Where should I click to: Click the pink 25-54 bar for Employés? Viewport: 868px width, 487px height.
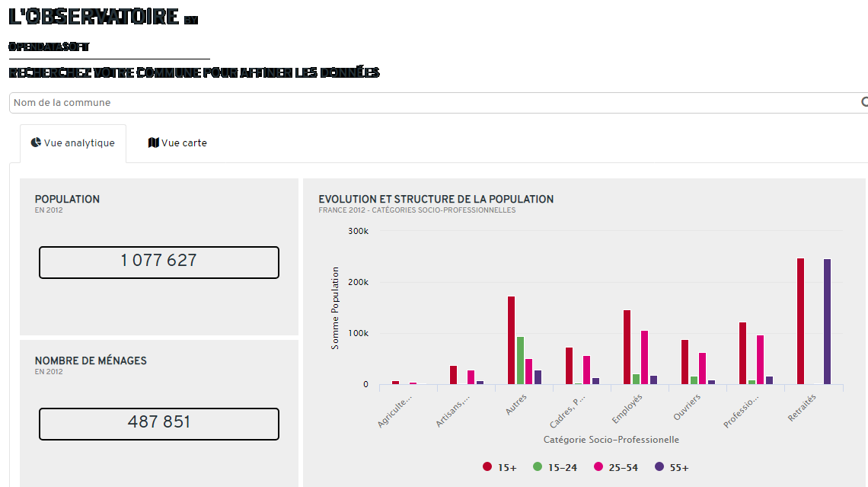click(644, 357)
